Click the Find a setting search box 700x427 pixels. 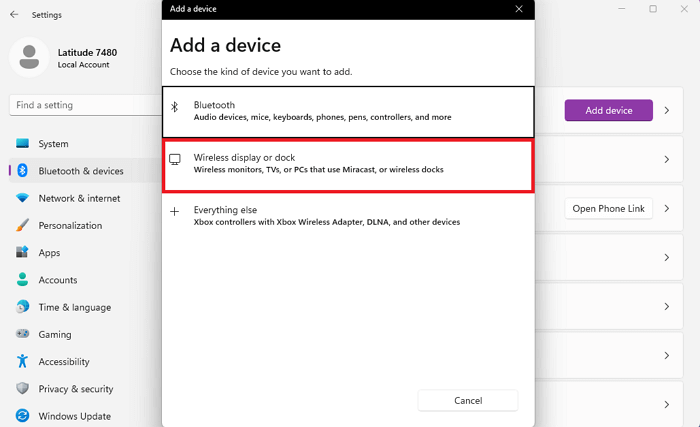click(85, 105)
